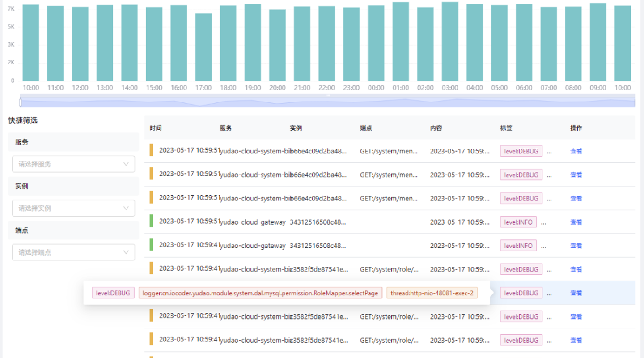Image resolution: width=644 pixels, height=358 pixels.
Task: Click the 23:00 axis label
Action: click(x=352, y=88)
